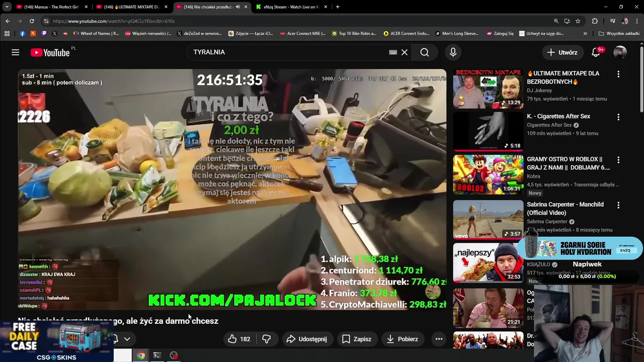The image size is (644, 362).
Task: Show hidden bookmarks via the chevron
Action: 585,34
